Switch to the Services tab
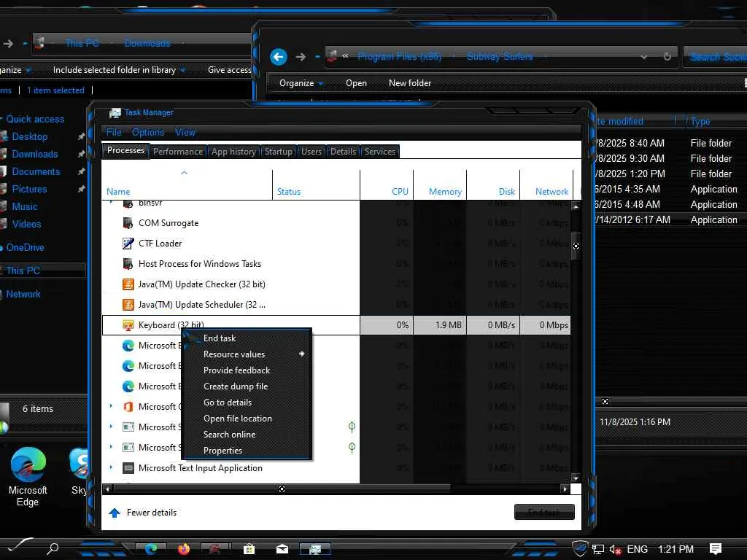Viewport: 747px width, 560px height. [379, 152]
